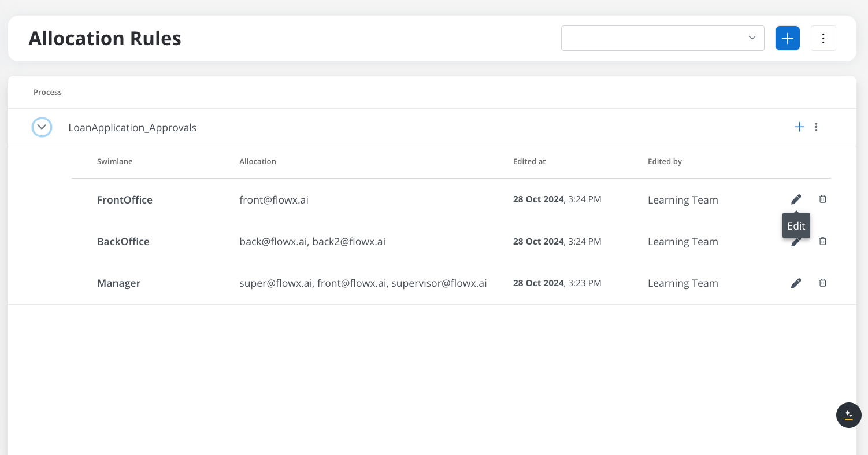Image resolution: width=868 pixels, height=455 pixels.
Task: Click the Swimlane column header
Action: [115, 162]
